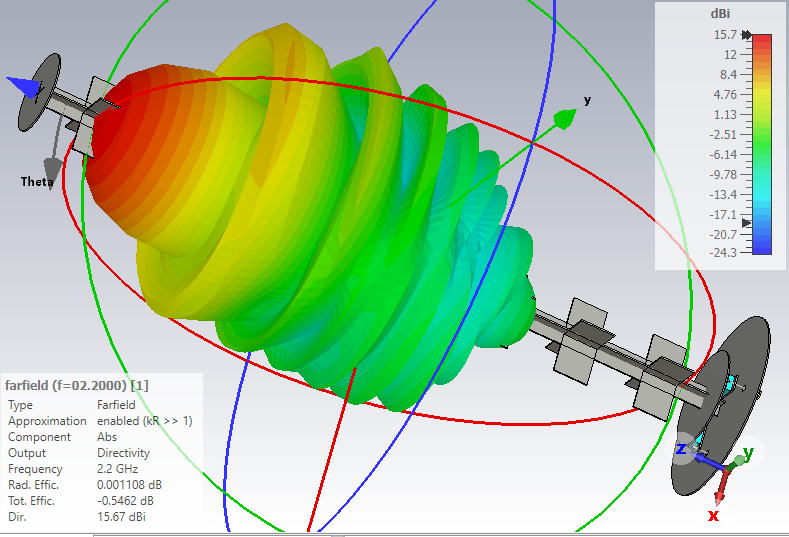Viewport: 789px width, 537px height.
Task: Click the 'Farfield' type value
Action: tap(116, 405)
